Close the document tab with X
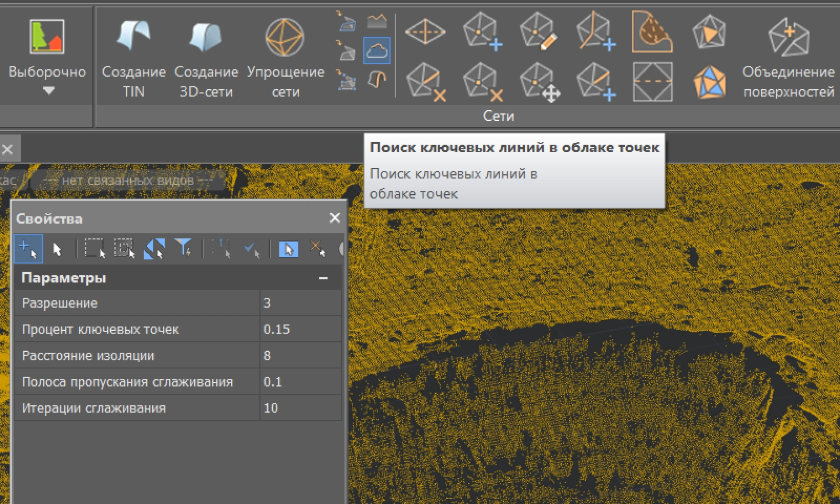840x504 pixels. point(8,150)
